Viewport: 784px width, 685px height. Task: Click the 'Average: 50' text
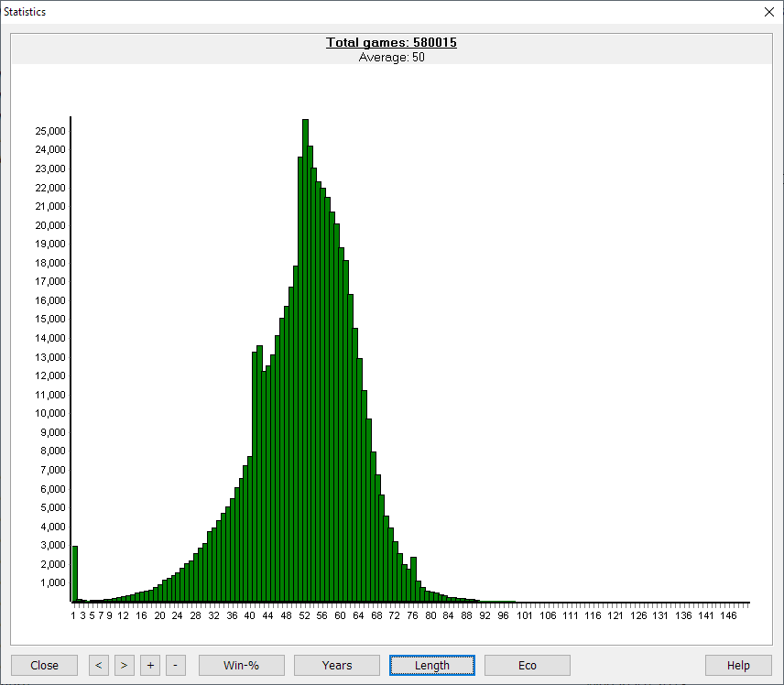point(391,58)
